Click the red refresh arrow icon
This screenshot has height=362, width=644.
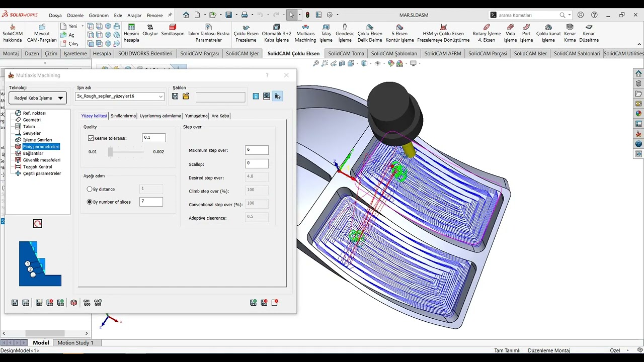37,223
